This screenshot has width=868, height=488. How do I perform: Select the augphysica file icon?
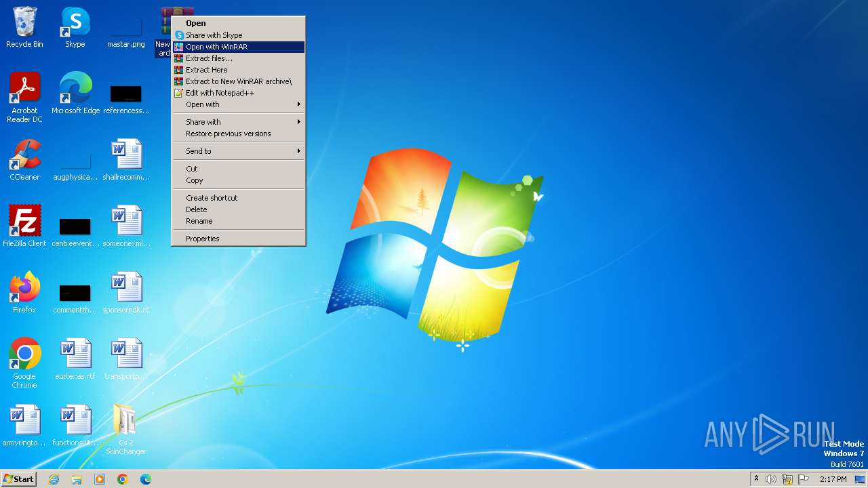(75, 164)
